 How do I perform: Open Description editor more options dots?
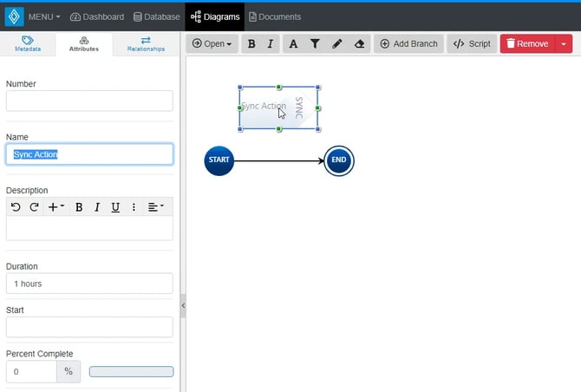[x=134, y=206]
